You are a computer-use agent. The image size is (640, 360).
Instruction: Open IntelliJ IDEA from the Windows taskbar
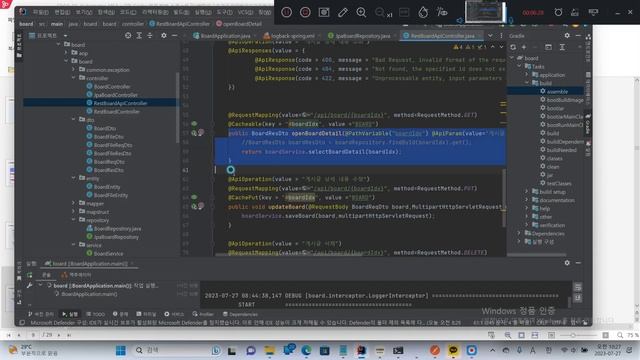[362, 350]
